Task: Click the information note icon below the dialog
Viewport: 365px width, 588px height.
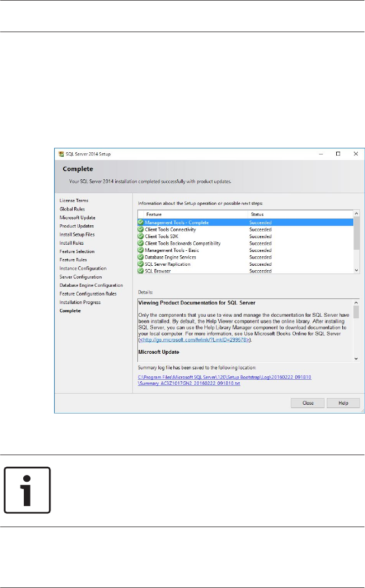Action: coord(27,490)
